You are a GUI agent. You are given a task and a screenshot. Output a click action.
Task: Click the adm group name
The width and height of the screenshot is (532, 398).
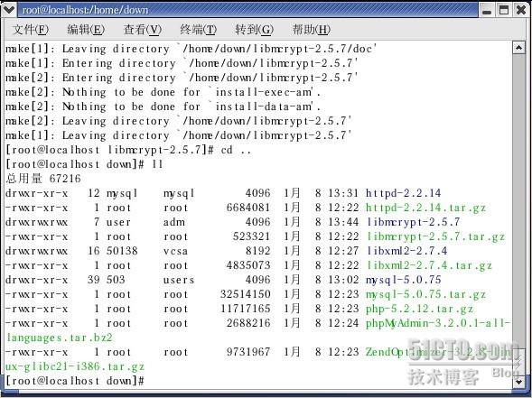[x=174, y=222]
